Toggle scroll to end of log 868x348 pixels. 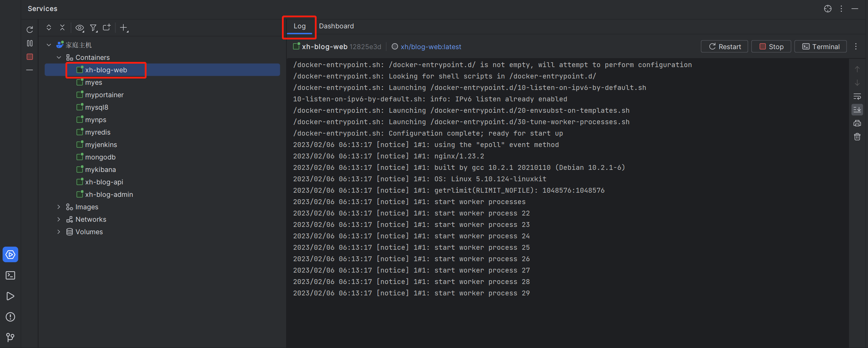click(857, 110)
